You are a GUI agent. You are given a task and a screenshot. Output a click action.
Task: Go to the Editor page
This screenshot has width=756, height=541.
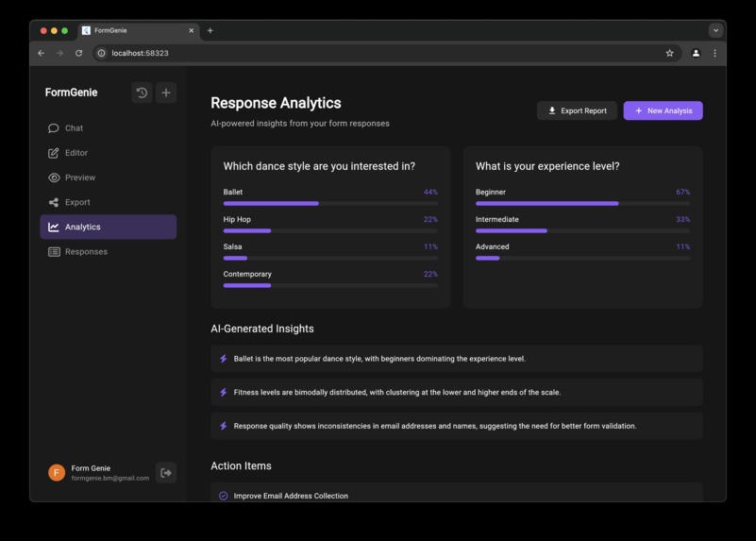point(108,153)
